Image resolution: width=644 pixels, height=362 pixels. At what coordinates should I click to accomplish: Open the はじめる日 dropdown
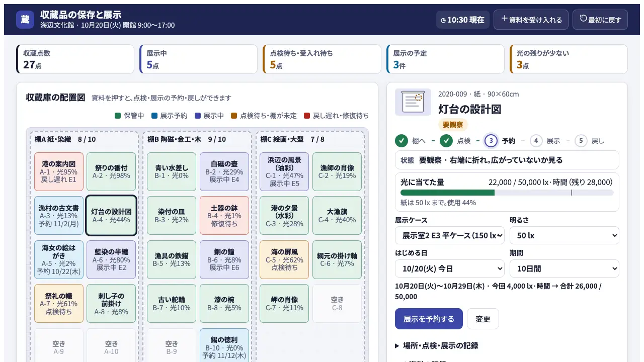450,268
